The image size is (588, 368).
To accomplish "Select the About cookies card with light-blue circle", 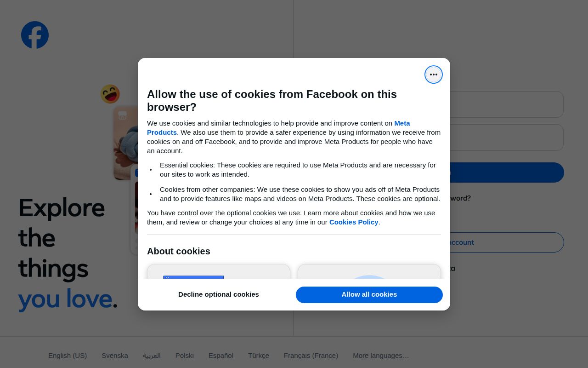I will point(369,272).
